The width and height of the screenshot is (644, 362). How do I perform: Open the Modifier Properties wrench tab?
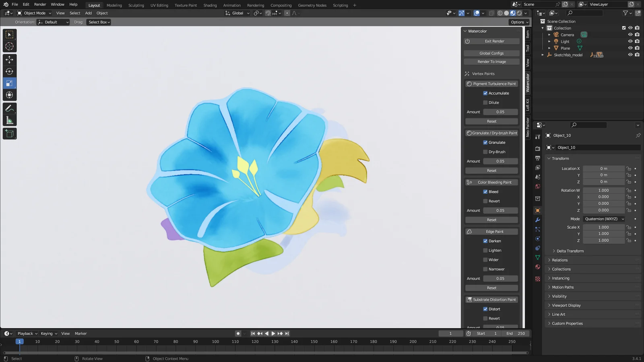pos(538,220)
